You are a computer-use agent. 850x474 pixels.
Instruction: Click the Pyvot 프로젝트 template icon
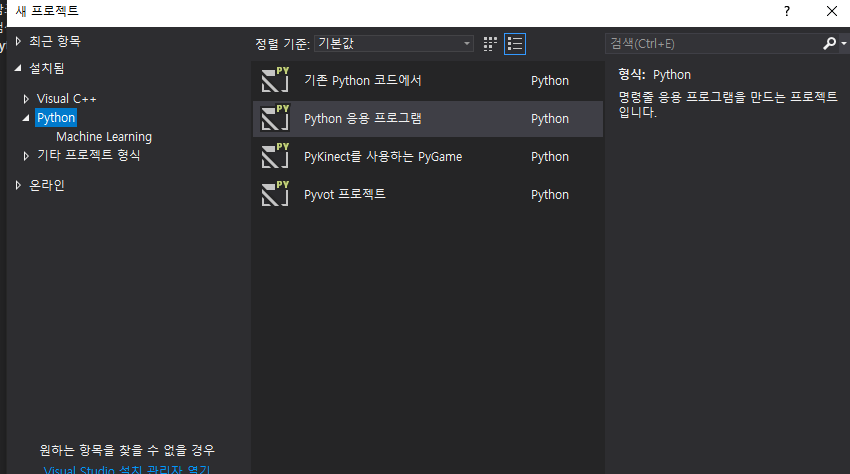(275, 194)
